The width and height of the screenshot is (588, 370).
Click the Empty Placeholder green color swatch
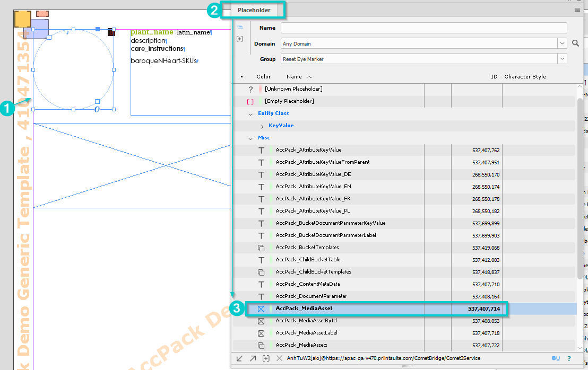pos(260,101)
